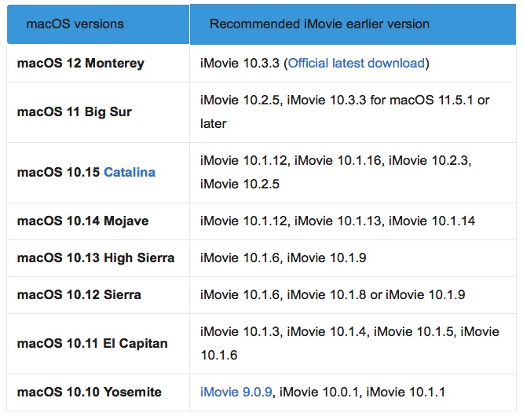Select the 'macOS 11 Big Sur' cell
This screenshot has width=523, height=420.
point(98,112)
